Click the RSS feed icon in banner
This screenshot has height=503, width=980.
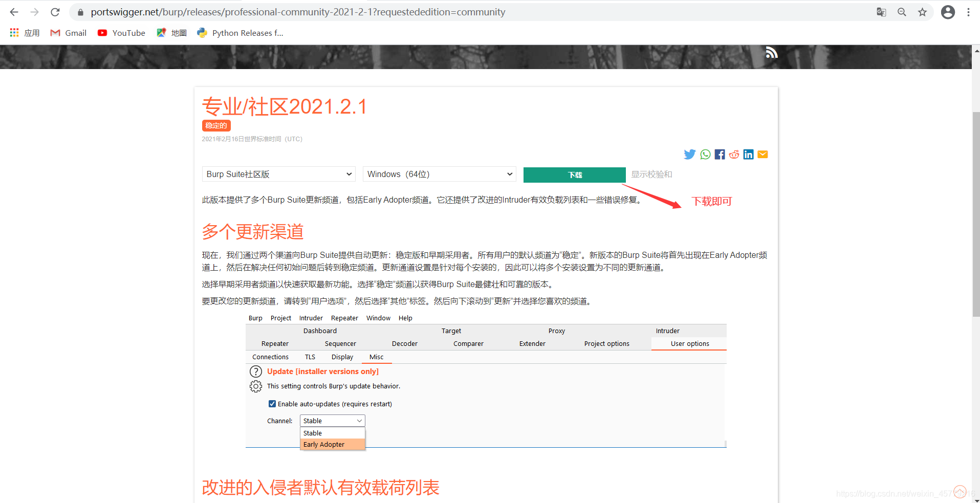point(771,52)
